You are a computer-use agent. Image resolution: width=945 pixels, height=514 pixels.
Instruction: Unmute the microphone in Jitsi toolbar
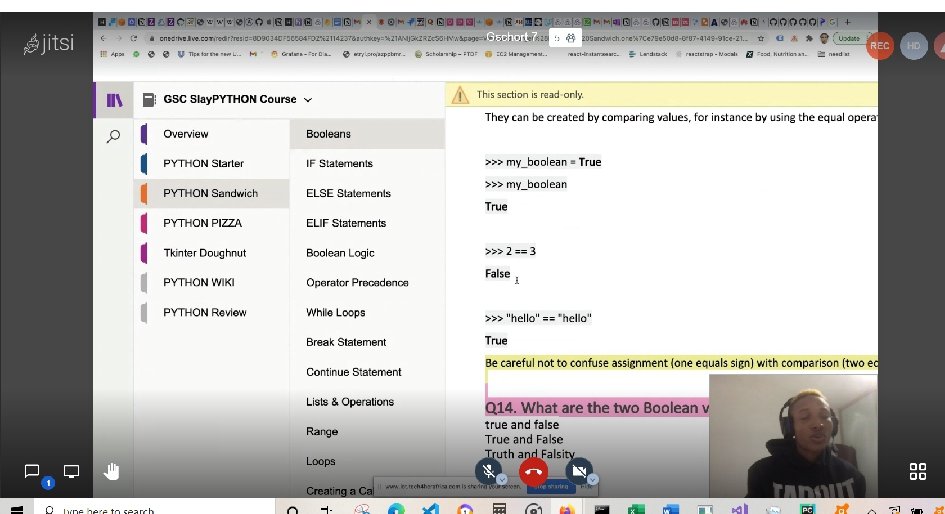(x=488, y=471)
